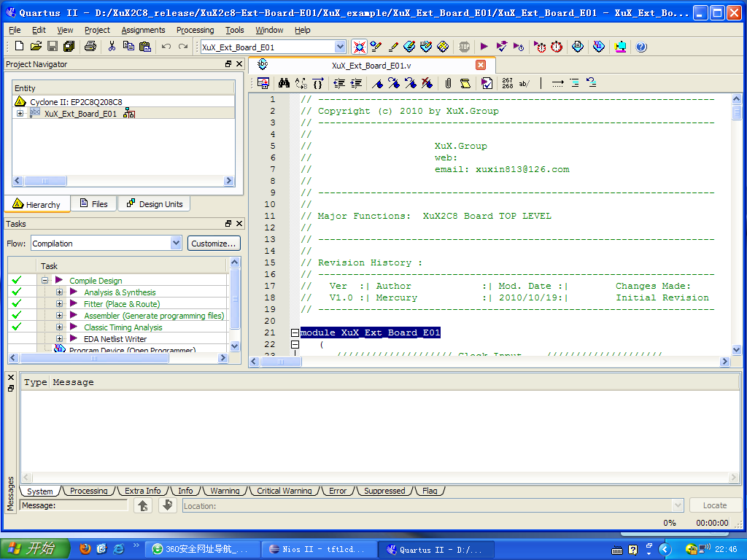Click the find matching brace icon
Image resolution: width=747 pixels, height=560 pixels.
coord(318,83)
